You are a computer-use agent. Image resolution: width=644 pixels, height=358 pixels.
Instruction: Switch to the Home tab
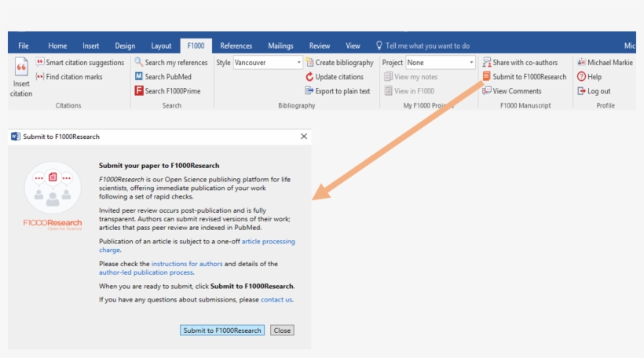tap(57, 46)
